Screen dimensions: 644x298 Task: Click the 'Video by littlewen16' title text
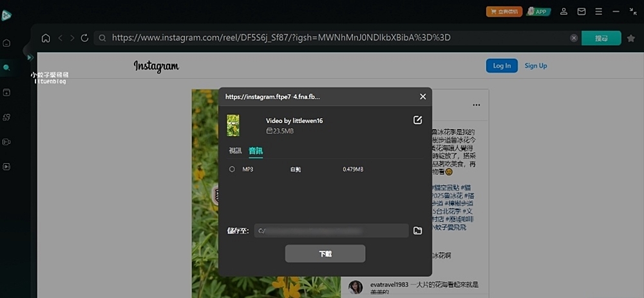(294, 121)
